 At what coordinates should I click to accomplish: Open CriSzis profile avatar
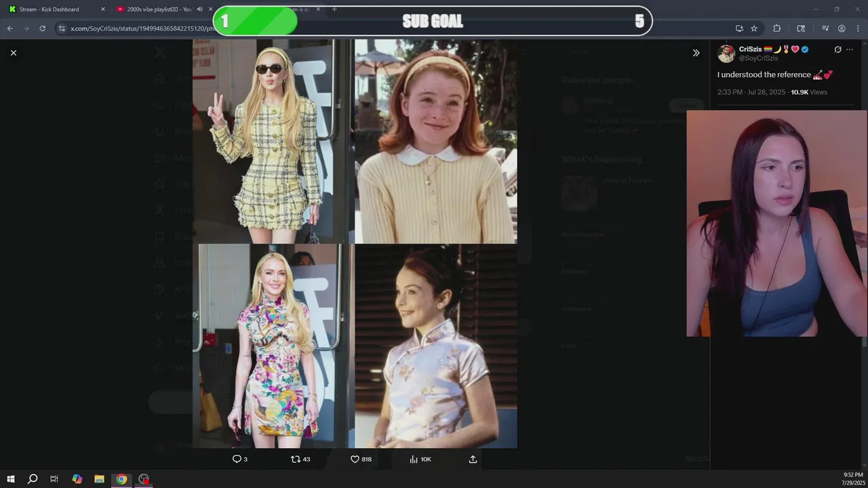(x=726, y=54)
